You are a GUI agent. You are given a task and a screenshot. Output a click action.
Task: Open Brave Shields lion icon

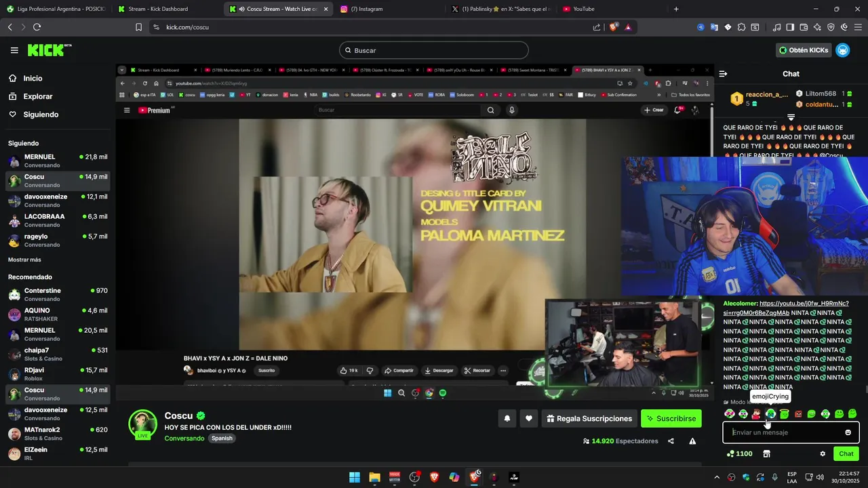(613, 27)
